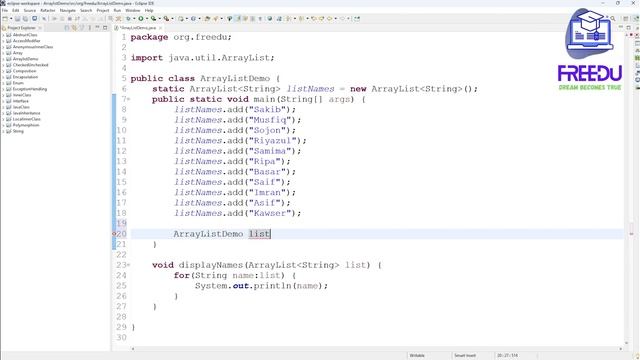This screenshot has width=640, height=360.
Task: Select the String project
Action: click(18, 131)
